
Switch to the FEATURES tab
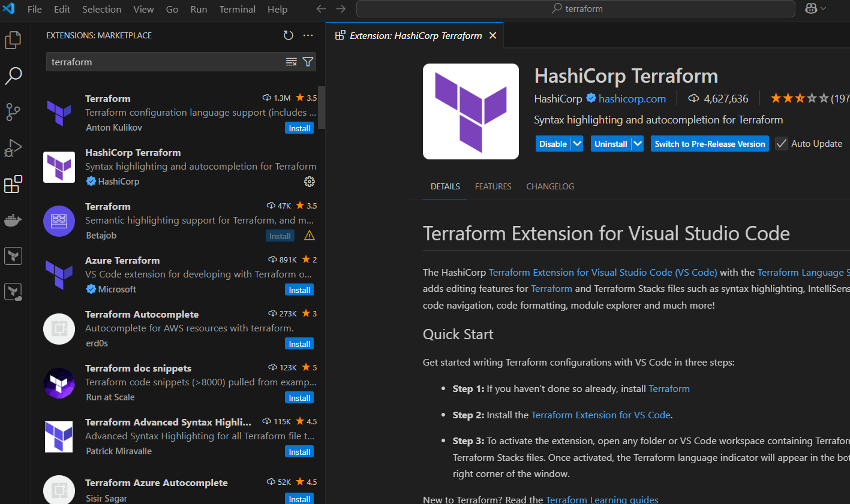point(493,186)
